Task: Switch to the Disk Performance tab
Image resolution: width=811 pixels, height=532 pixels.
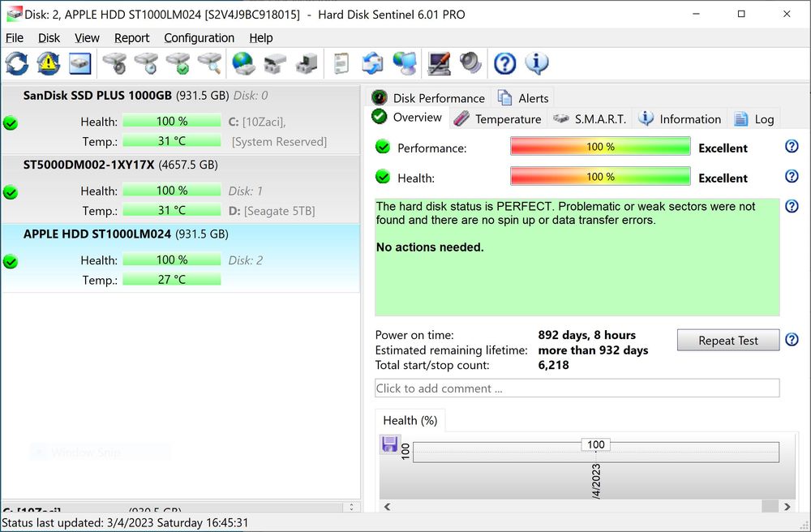Action: click(x=429, y=97)
